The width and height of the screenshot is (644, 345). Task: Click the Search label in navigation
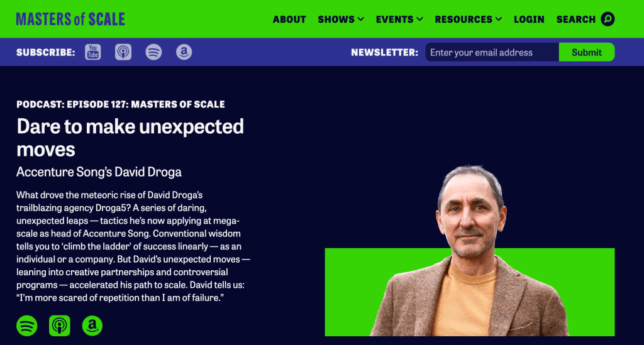[x=576, y=19]
